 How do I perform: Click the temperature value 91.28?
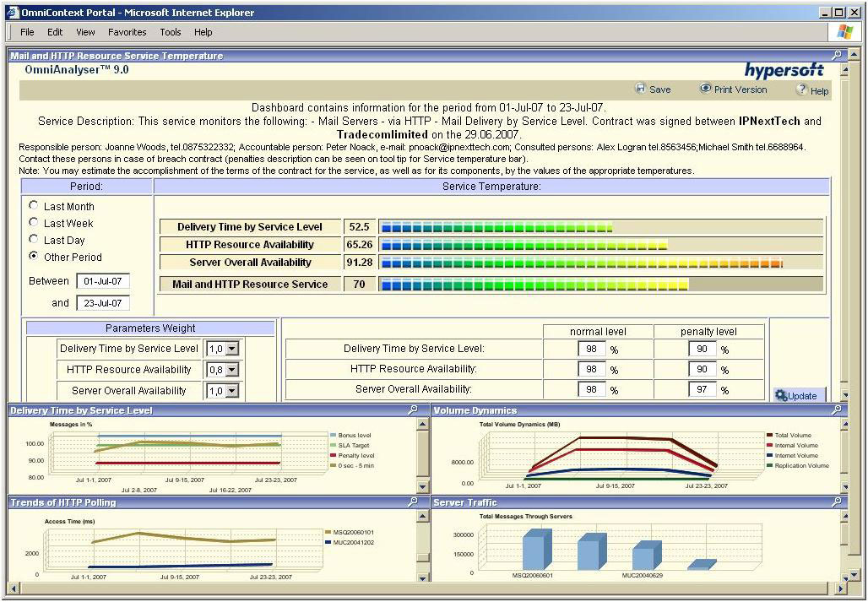[359, 263]
